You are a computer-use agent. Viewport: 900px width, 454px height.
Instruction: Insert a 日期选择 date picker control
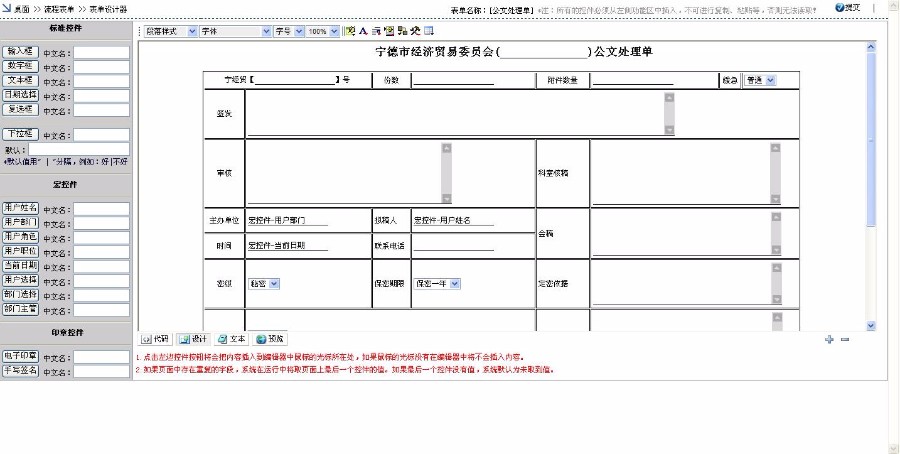click(21, 95)
